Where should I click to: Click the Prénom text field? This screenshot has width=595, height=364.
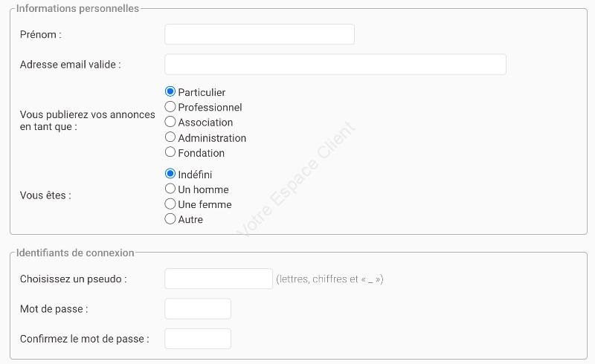(260, 34)
